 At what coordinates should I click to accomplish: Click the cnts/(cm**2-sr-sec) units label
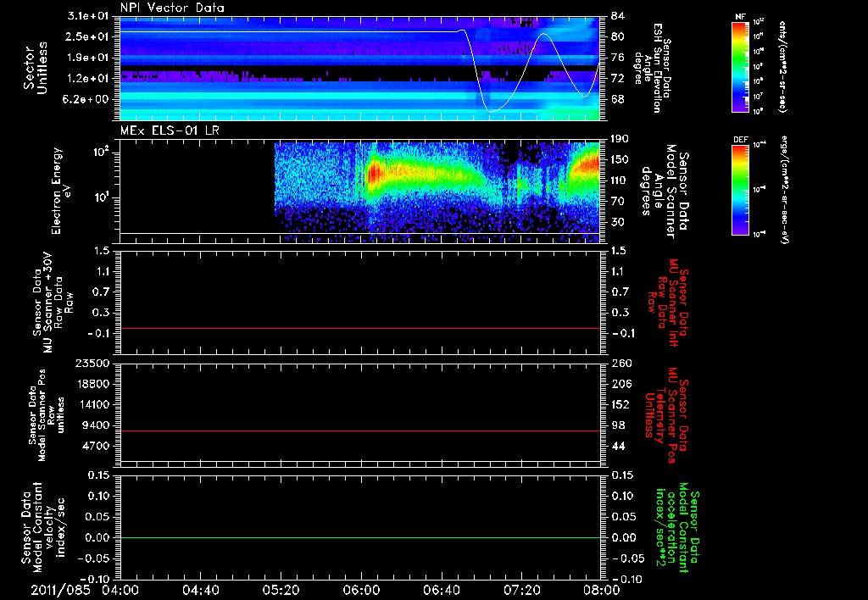(x=782, y=66)
